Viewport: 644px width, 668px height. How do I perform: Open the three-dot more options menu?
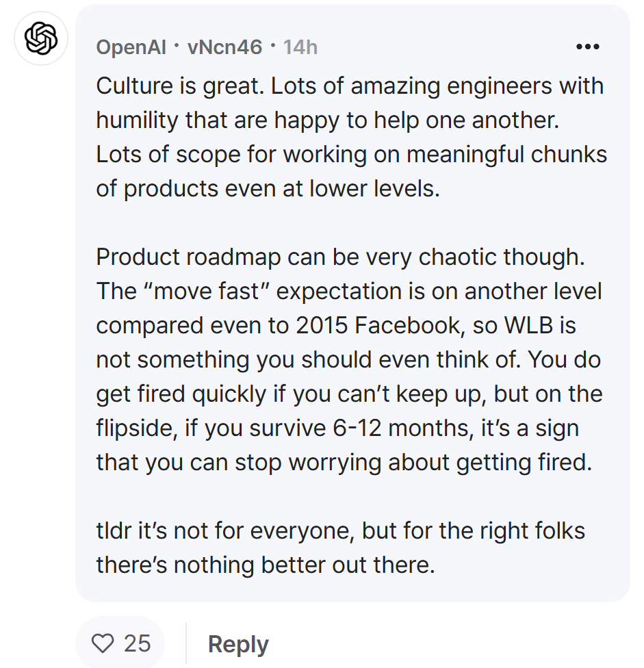point(588,47)
